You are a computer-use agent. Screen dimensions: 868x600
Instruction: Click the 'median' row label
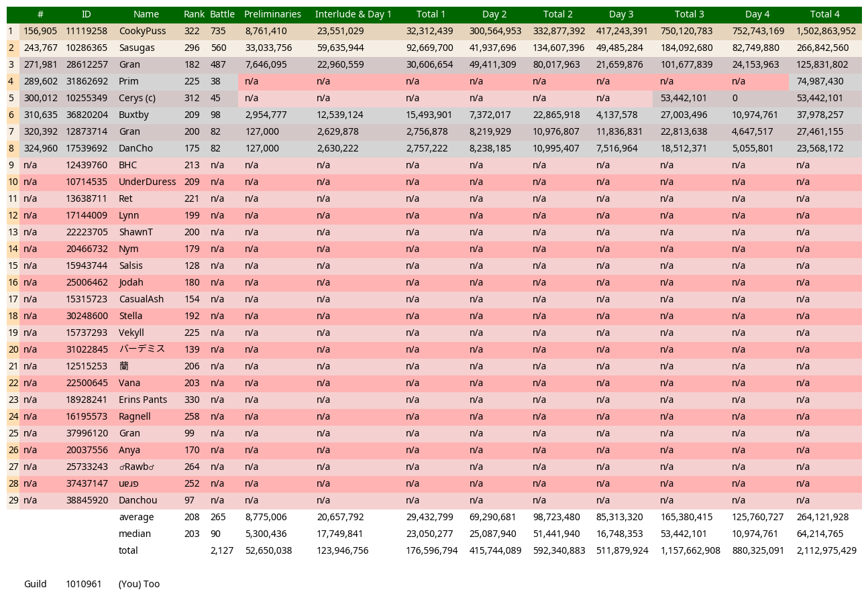[x=135, y=534]
